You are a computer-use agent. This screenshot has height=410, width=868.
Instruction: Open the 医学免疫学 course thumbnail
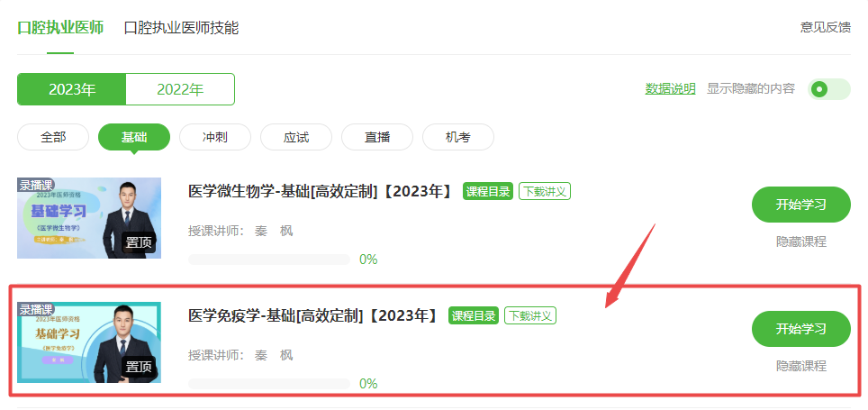[x=89, y=342]
